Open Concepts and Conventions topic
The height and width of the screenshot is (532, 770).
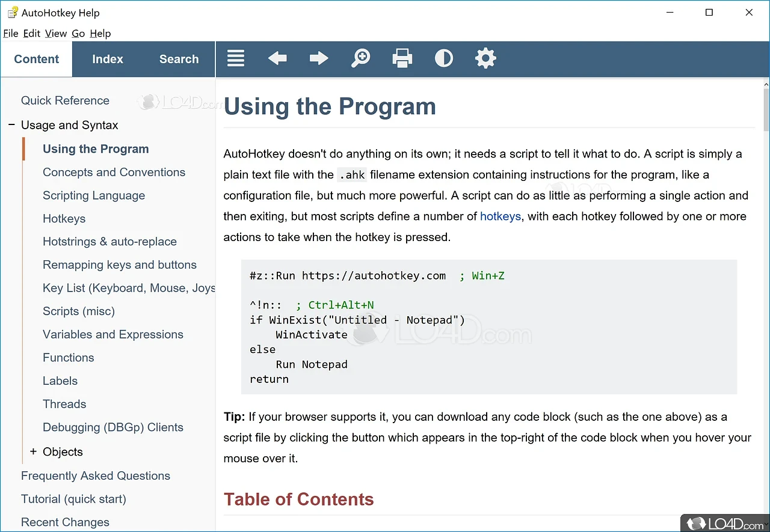pyautogui.click(x=114, y=172)
